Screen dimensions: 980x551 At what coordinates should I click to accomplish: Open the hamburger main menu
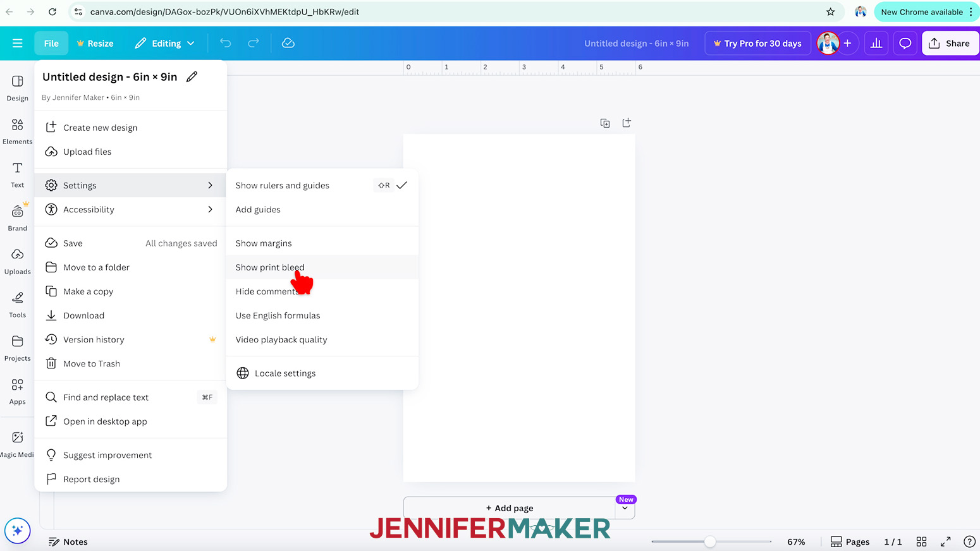tap(17, 43)
